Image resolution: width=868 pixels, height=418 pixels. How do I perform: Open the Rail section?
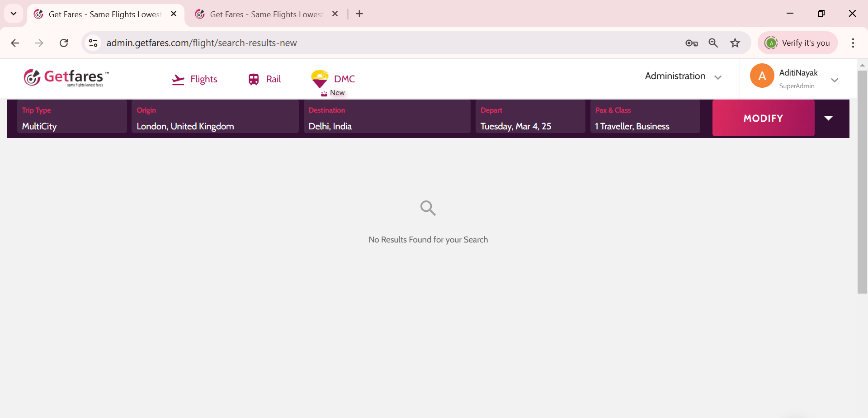tap(264, 79)
